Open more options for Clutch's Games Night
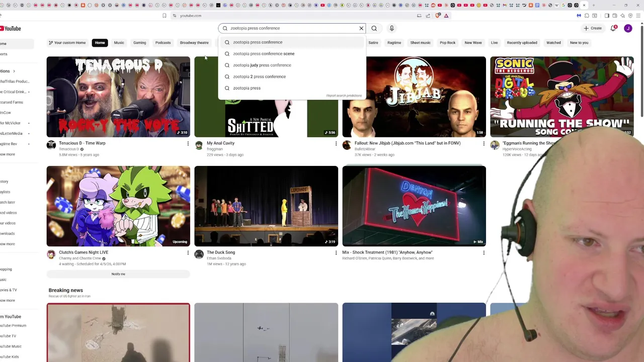This screenshot has width=644, height=362. click(188, 253)
